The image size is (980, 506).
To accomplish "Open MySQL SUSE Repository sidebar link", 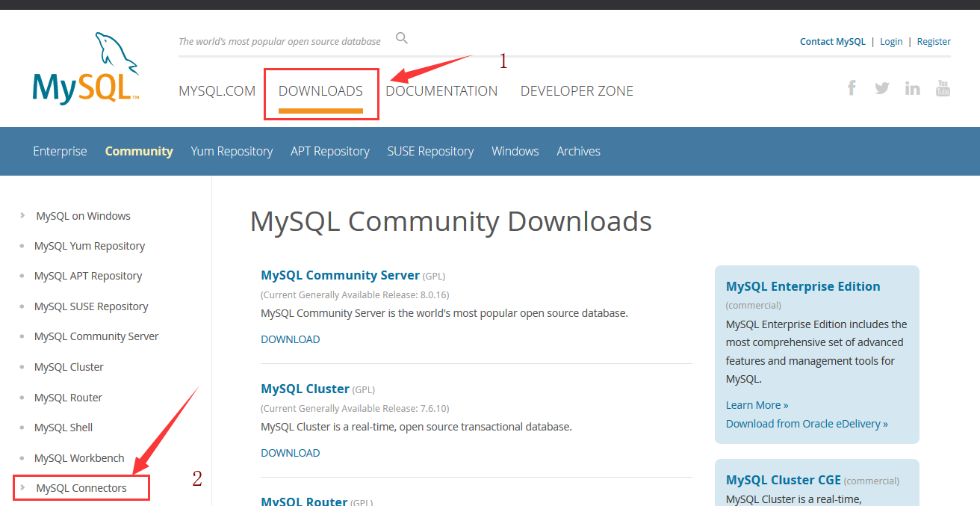I will pos(91,306).
